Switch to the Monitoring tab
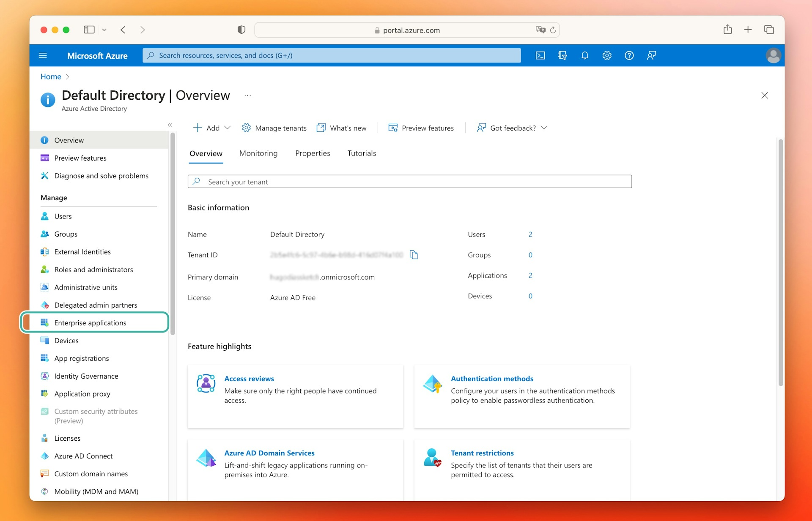This screenshot has height=521, width=812. coord(258,153)
